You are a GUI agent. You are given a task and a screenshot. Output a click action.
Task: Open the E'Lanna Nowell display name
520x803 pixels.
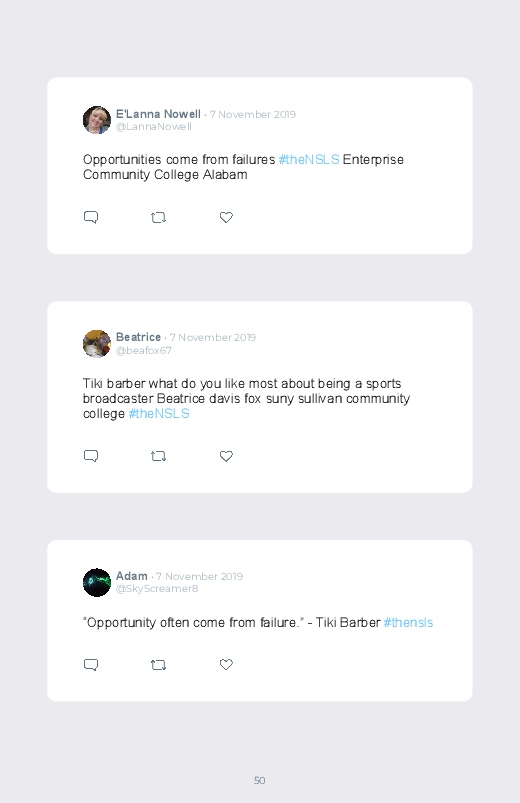click(158, 114)
